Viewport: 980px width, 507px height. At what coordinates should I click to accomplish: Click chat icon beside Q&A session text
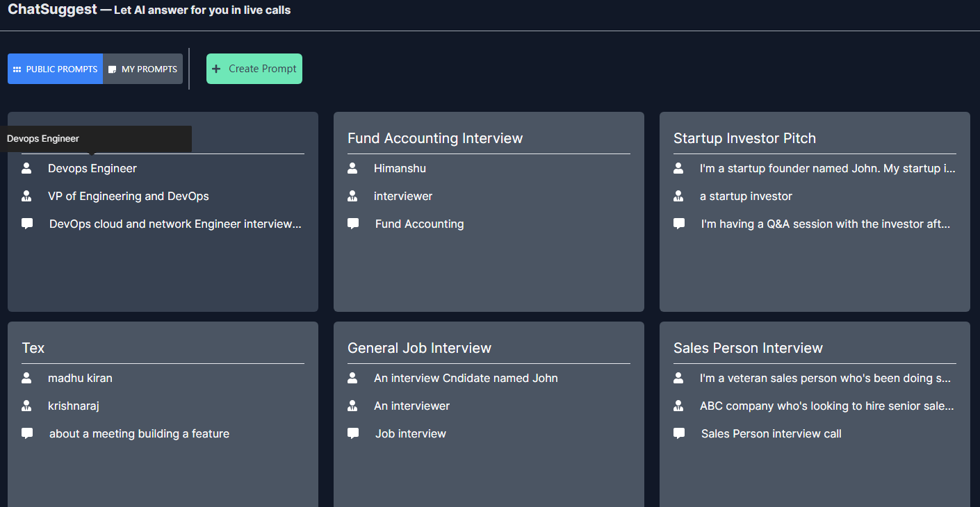679,224
